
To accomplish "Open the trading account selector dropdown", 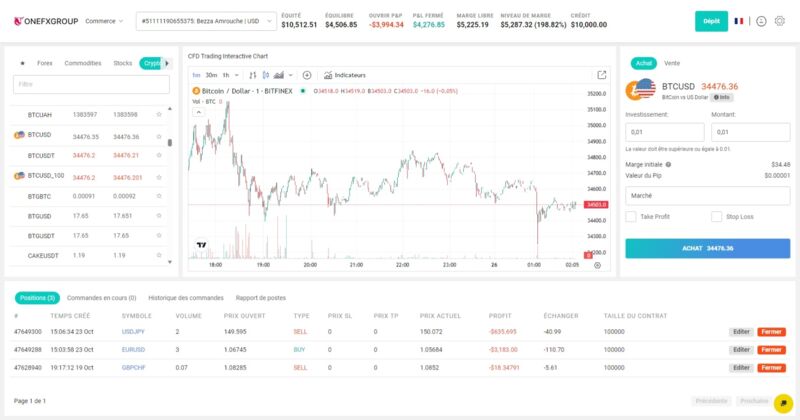I will [206, 21].
